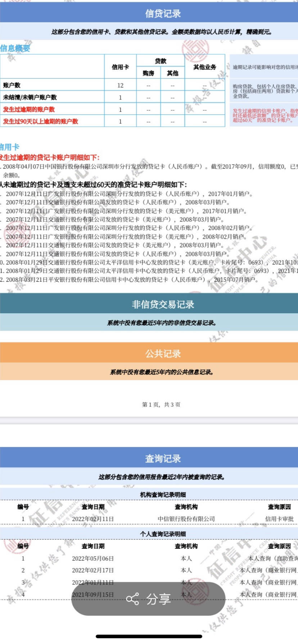Tap the red 发生过逾期的账户数 label
Screen dimensions: 298x644
point(29,109)
